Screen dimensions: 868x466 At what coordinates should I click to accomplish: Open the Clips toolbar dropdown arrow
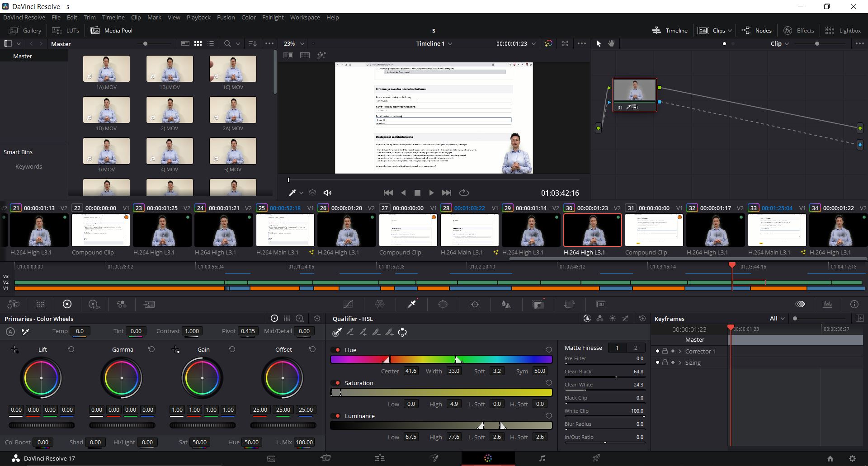point(730,31)
